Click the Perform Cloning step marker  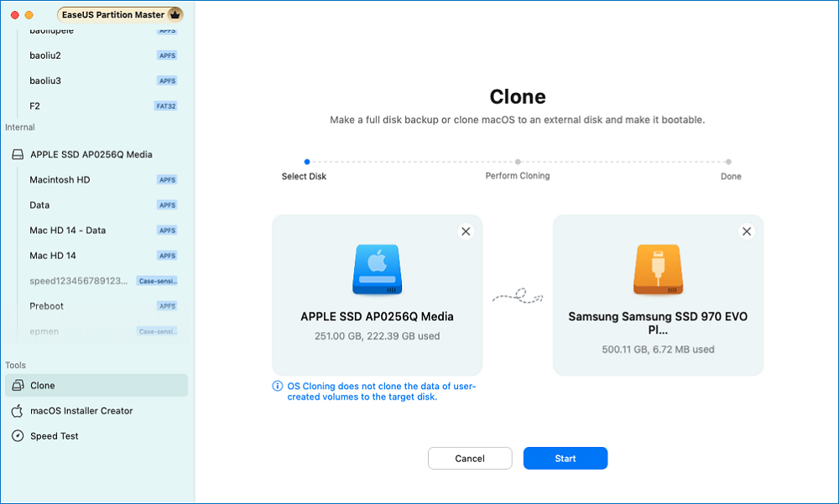coord(518,162)
